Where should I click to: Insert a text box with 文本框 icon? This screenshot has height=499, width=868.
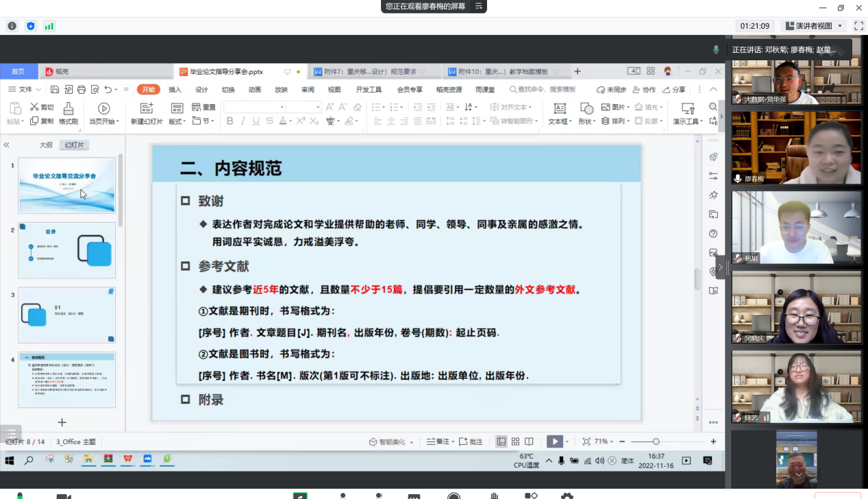560,108
